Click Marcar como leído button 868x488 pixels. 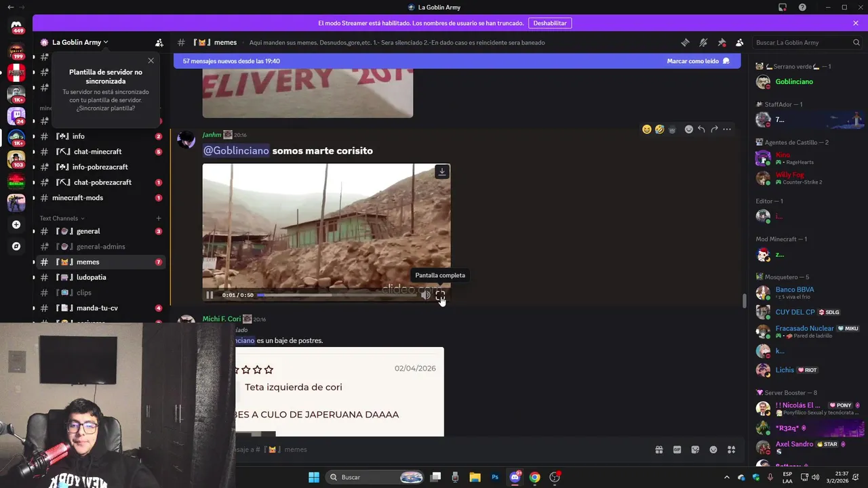[x=698, y=61]
